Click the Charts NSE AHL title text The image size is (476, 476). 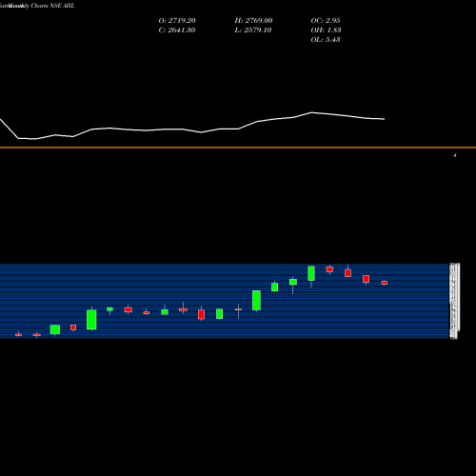pyautogui.click(x=53, y=6)
